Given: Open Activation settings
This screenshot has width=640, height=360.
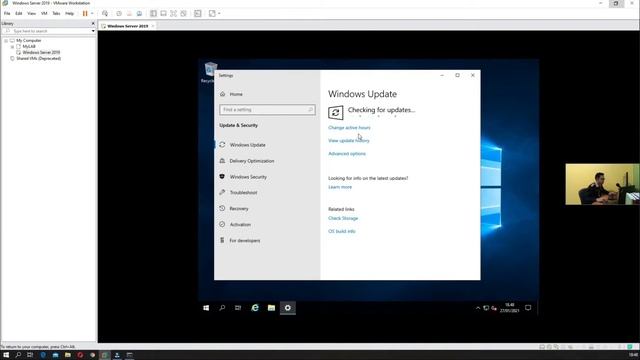Looking at the screenshot, I should pyautogui.click(x=240, y=224).
